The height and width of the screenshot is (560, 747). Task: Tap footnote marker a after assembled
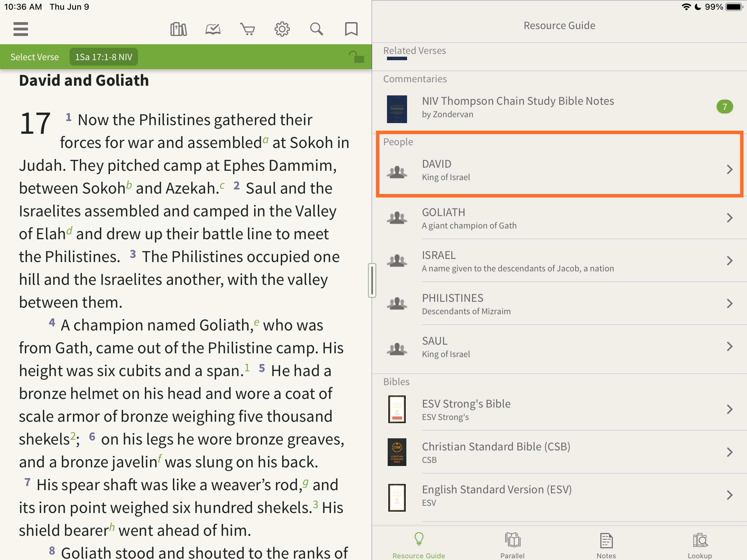pos(266,140)
